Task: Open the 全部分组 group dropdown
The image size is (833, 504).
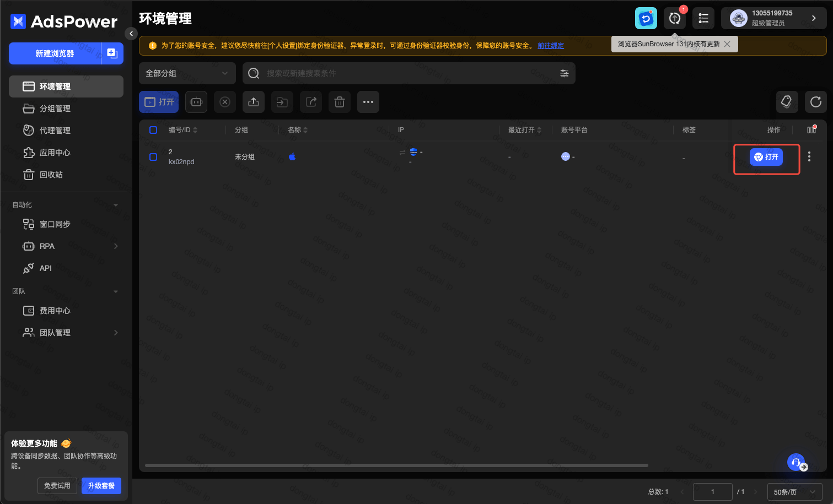Action: point(187,73)
